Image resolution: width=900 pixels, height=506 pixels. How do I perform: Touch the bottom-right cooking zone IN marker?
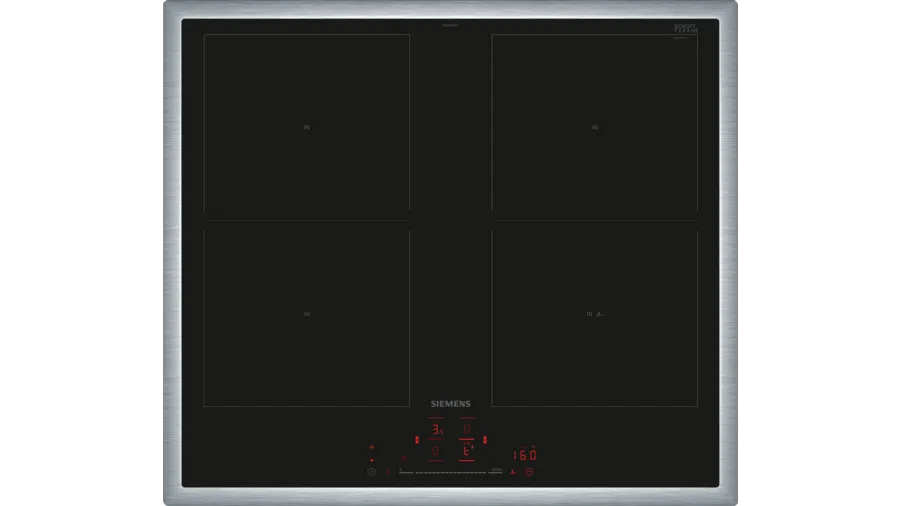pyautogui.click(x=594, y=314)
